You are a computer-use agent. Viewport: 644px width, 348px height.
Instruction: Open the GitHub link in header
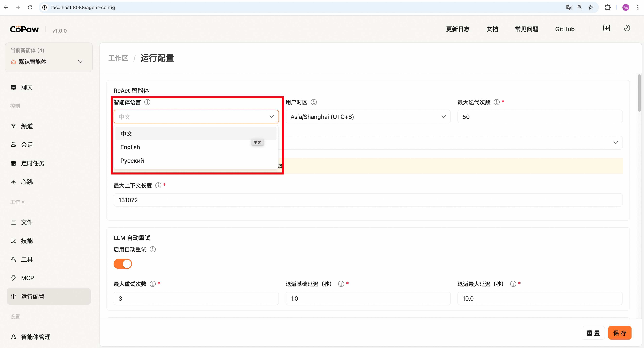click(x=565, y=29)
